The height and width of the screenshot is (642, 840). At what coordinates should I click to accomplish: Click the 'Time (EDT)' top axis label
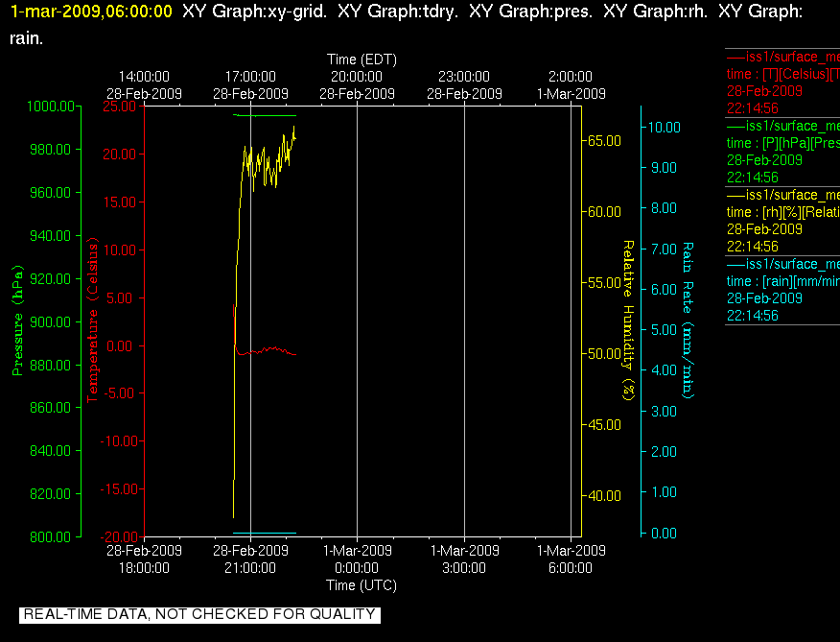[362, 59]
